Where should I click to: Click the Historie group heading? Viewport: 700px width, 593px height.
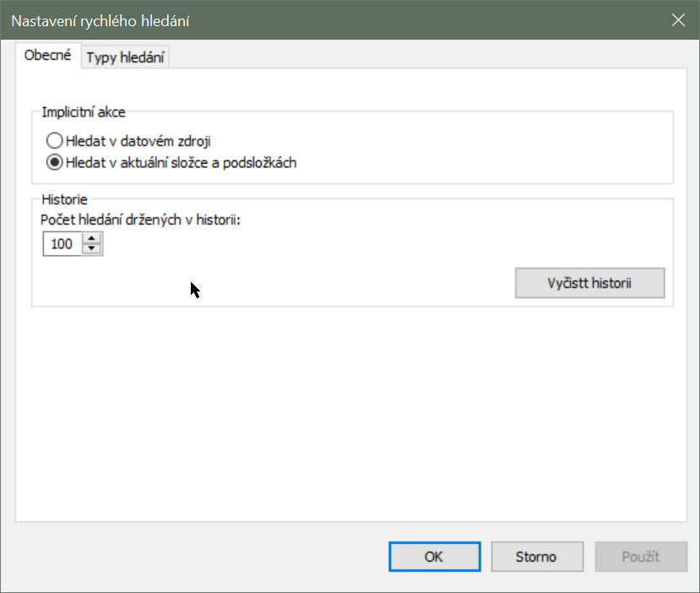coord(64,199)
